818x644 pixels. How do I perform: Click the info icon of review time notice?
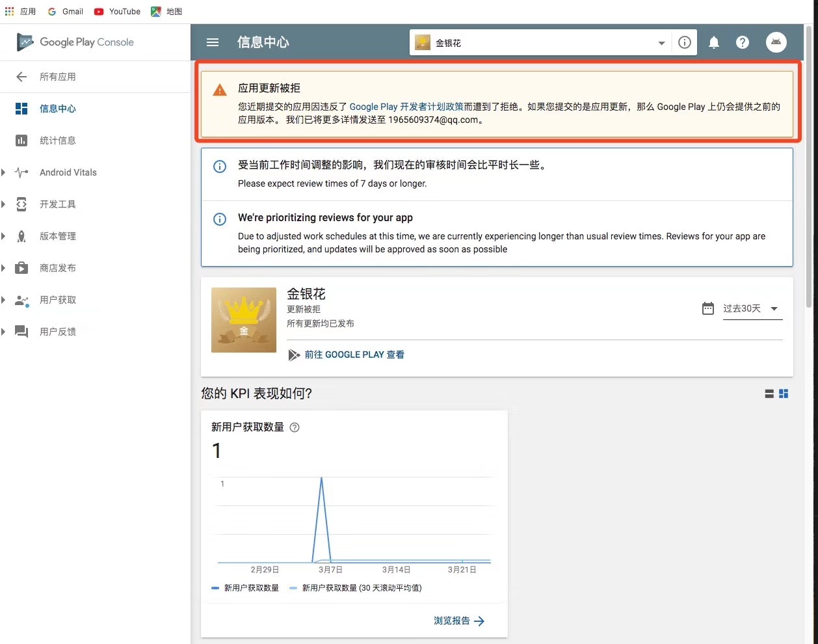pos(220,167)
